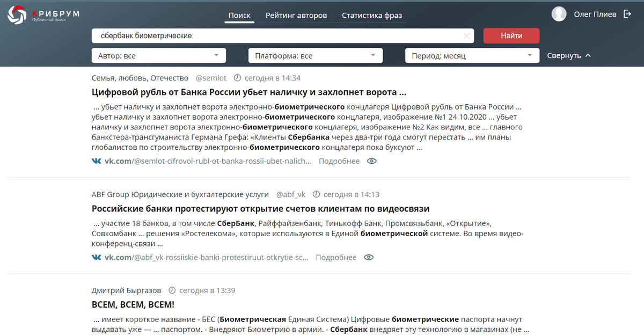Click snippet text starting участие 18 банков
Image resolution: width=644 pixels, height=335 pixels.
point(308,233)
